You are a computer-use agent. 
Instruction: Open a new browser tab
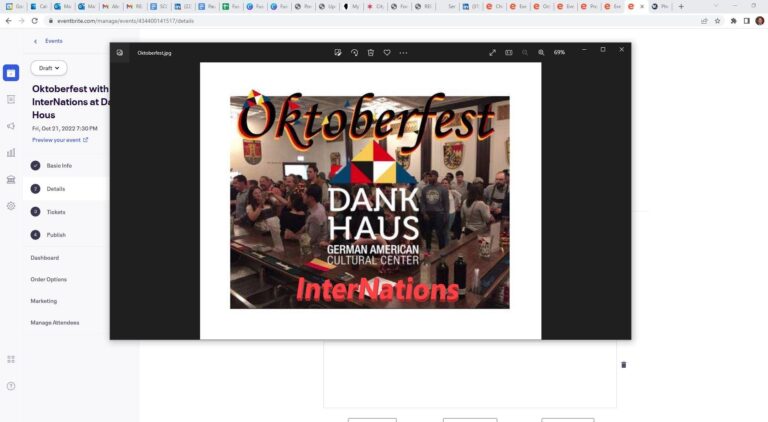(681, 6)
